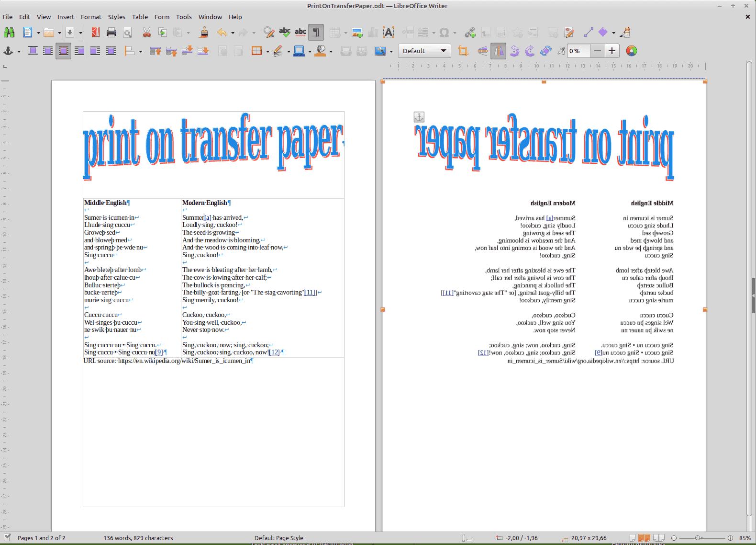Open the Borders dropdown arrow

267,51
